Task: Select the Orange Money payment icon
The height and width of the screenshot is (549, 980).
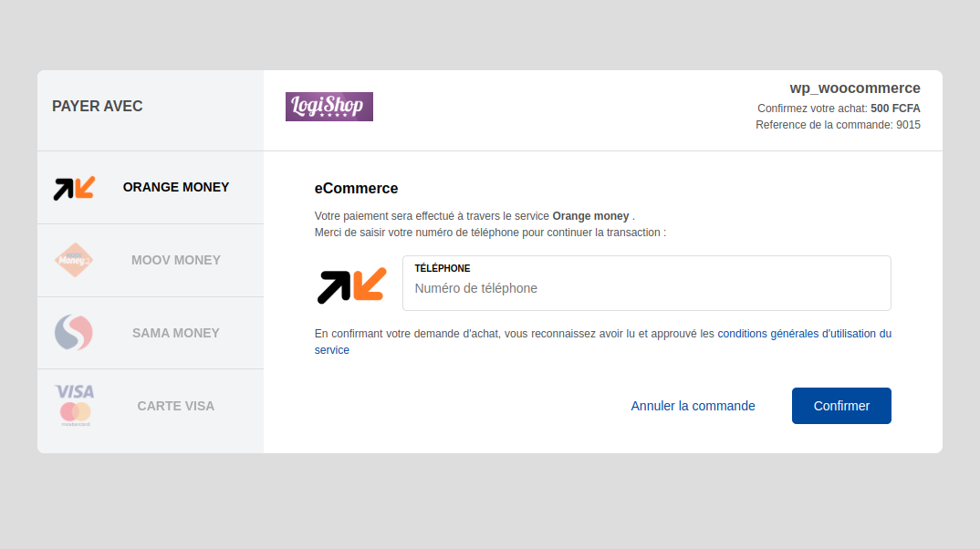Action: (73, 187)
